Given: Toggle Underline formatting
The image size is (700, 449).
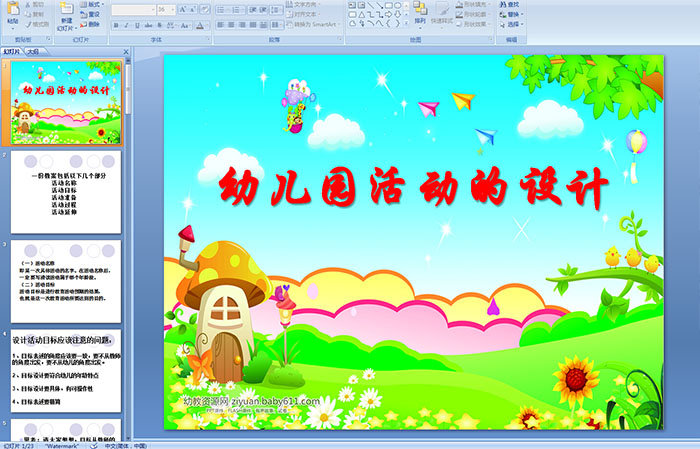Looking at the screenshot, I should pyautogui.click(x=137, y=25).
